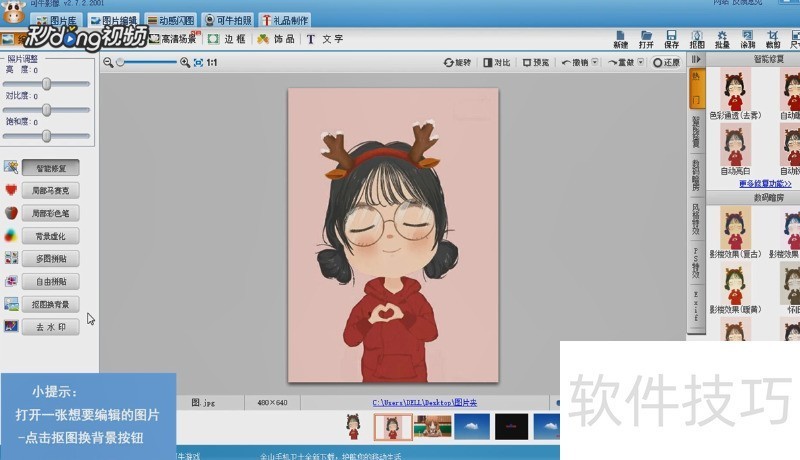
Task: Expand the 重做 redo history dropdown arrow
Action: point(641,62)
